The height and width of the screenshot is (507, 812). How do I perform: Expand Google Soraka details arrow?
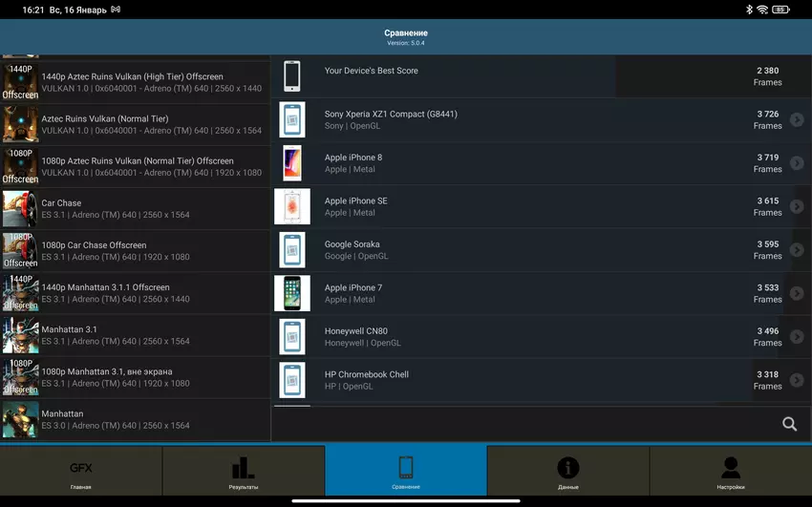click(797, 250)
